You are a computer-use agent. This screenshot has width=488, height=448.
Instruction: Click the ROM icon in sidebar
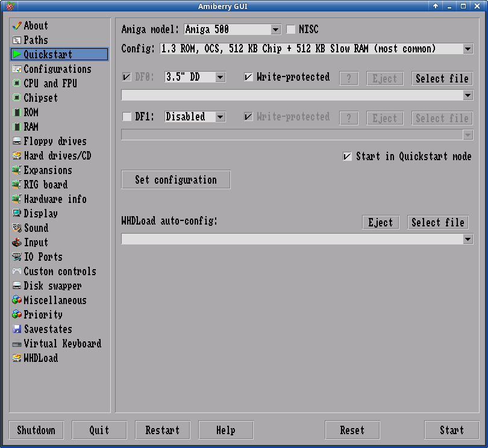point(17,113)
